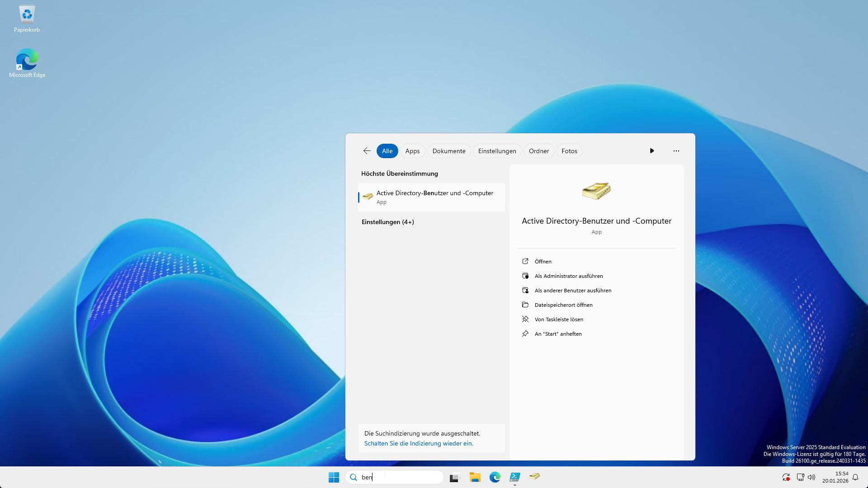Expand the Einstellungen (4+) results group
868x488 pixels.
[387, 222]
